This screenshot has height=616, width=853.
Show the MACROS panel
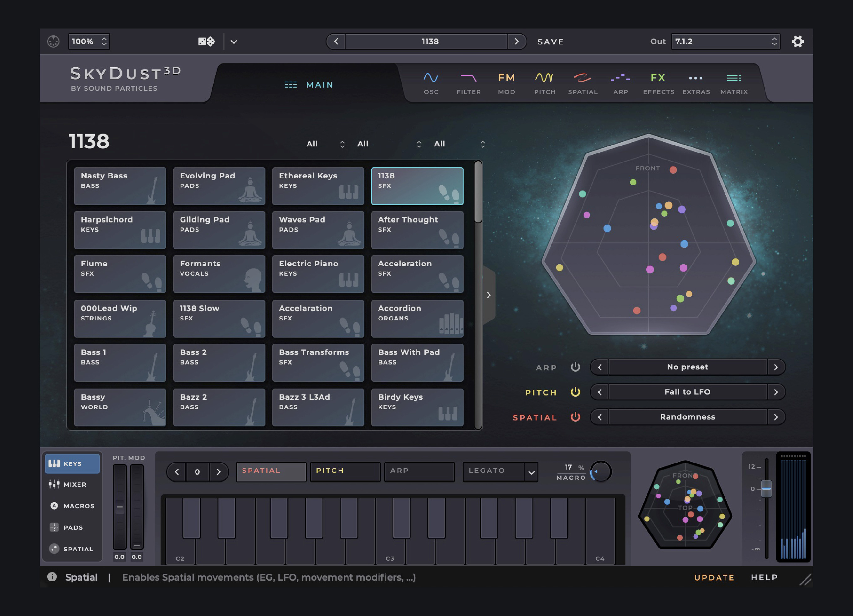72,506
